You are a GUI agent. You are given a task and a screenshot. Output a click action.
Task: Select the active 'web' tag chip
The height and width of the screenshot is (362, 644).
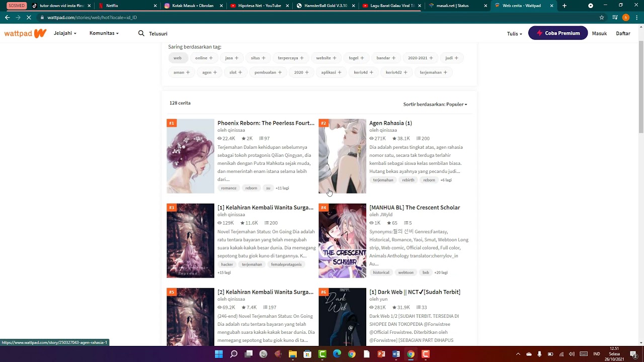(178, 58)
